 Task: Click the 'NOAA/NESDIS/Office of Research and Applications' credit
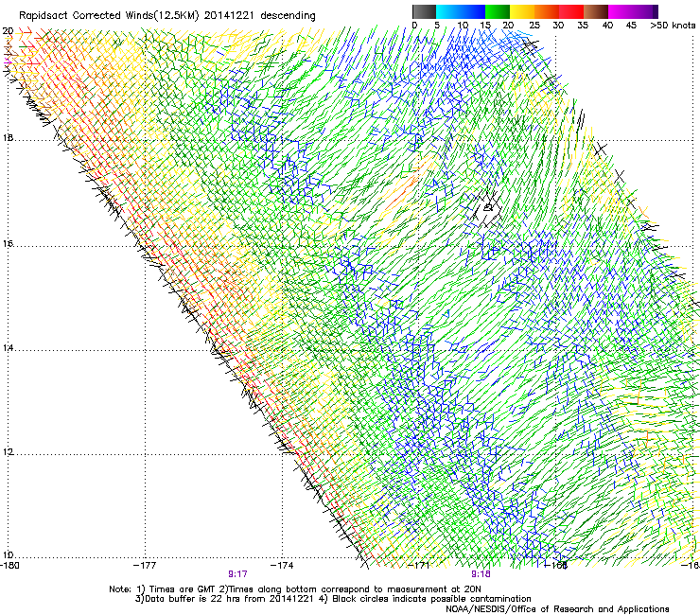[x=557, y=609]
